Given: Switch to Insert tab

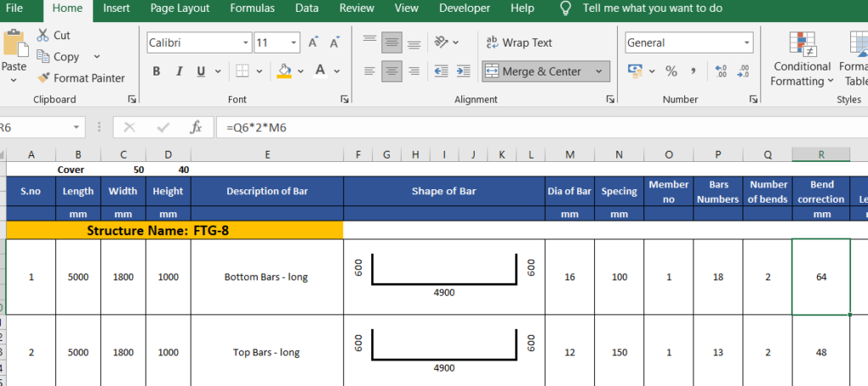Looking at the screenshot, I should click(117, 8).
